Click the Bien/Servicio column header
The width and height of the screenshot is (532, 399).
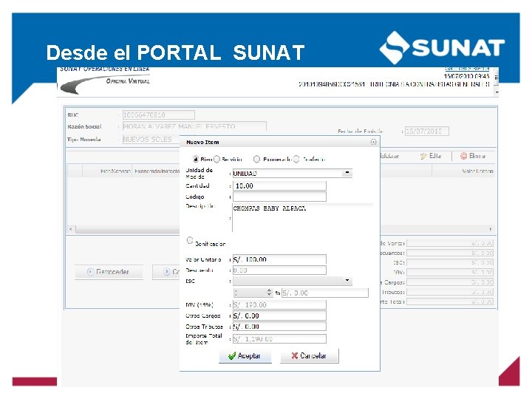point(116,171)
